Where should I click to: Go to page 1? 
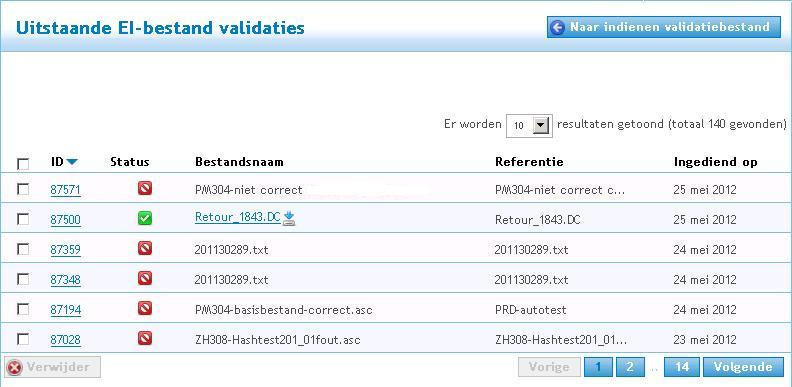tap(598, 367)
